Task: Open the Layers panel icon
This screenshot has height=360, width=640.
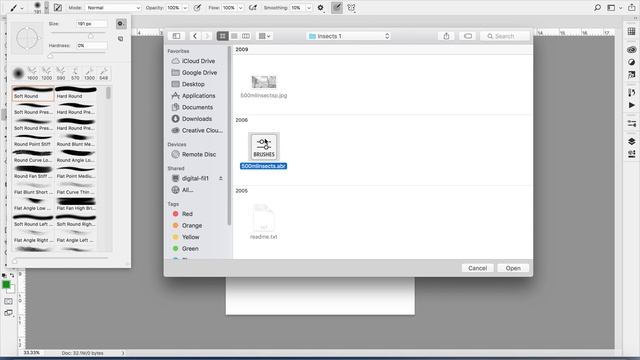Action: point(631,141)
